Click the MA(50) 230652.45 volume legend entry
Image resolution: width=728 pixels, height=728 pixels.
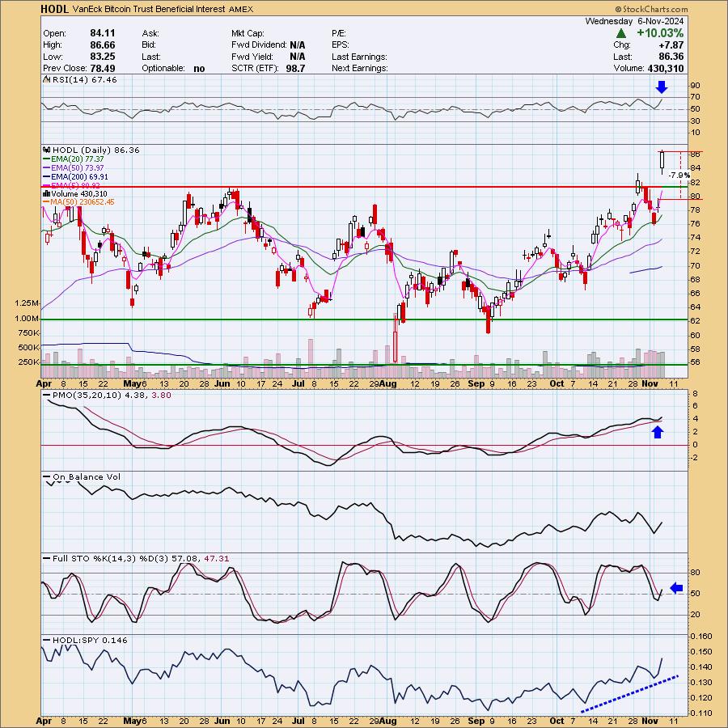pyautogui.click(x=79, y=202)
